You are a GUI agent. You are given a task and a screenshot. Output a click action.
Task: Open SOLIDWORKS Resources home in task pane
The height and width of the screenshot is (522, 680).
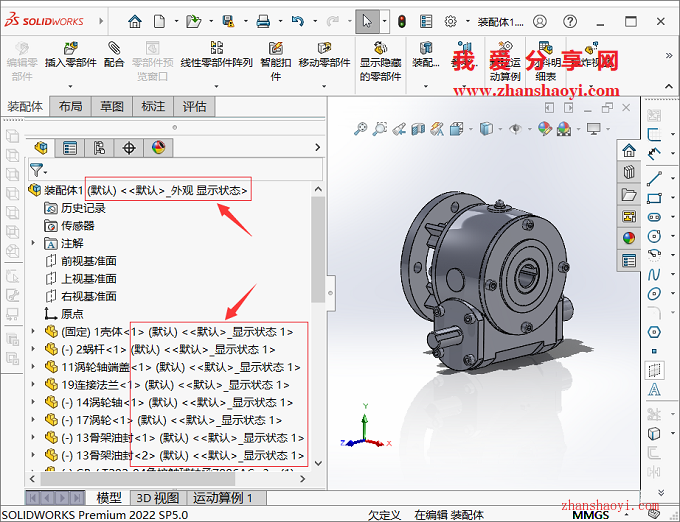coord(629,150)
